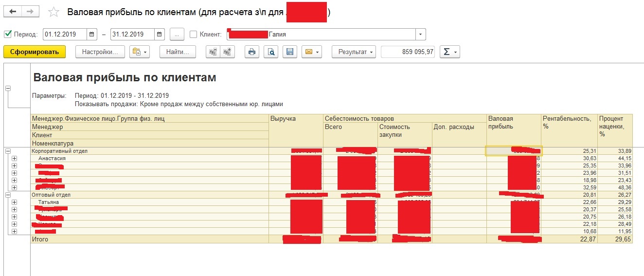Viewport: 644px width, 276px height.
Task: Click the start date input field
Action: tap(64, 35)
